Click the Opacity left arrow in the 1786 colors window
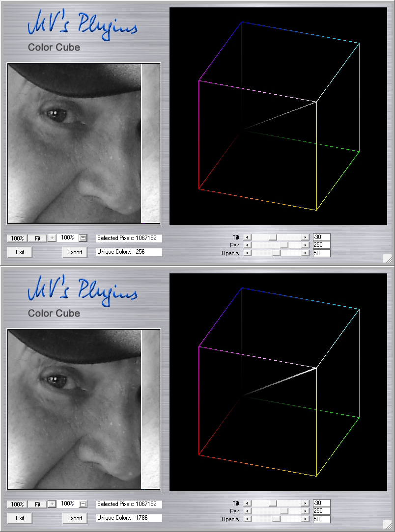Screen dimensions: 395x532 pos(247,519)
